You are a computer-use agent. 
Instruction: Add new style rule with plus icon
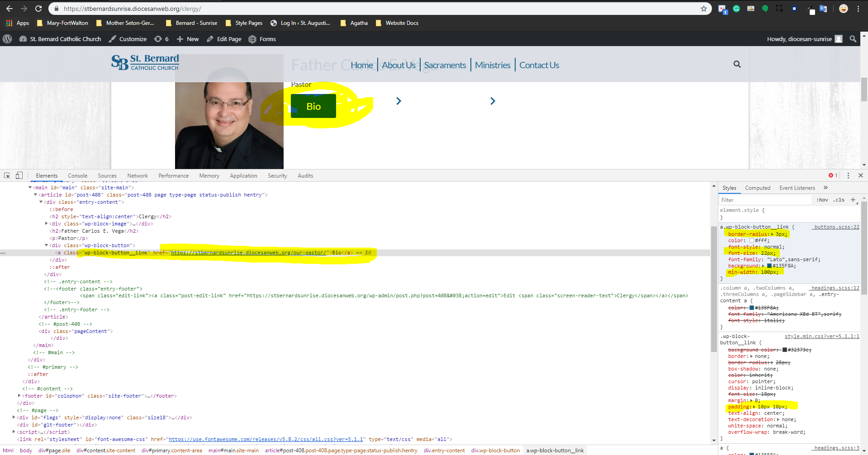click(x=853, y=200)
